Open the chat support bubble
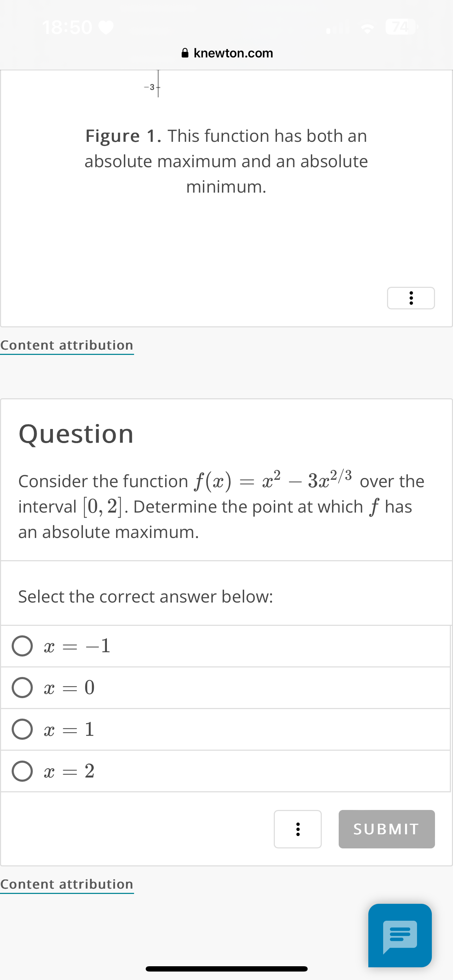This screenshot has width=453, height=980. click(400, 936)
